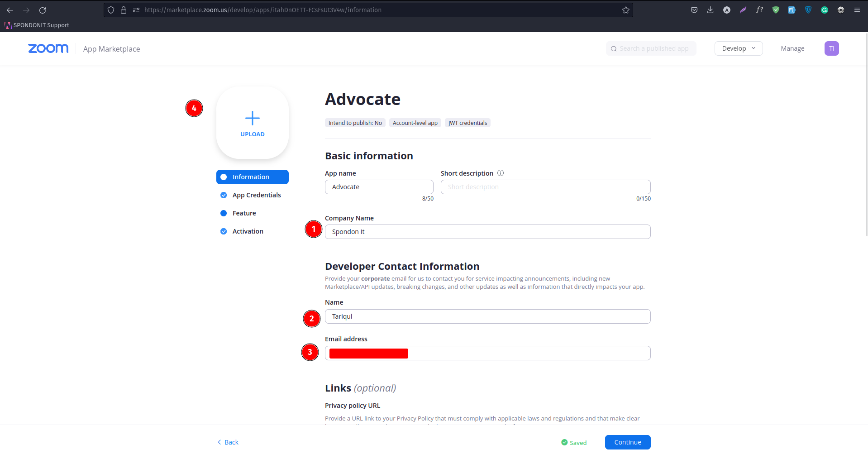Screen dimensions: 868x459
Task: Click the tracking protection shield icon
Action: coord(111,10)
